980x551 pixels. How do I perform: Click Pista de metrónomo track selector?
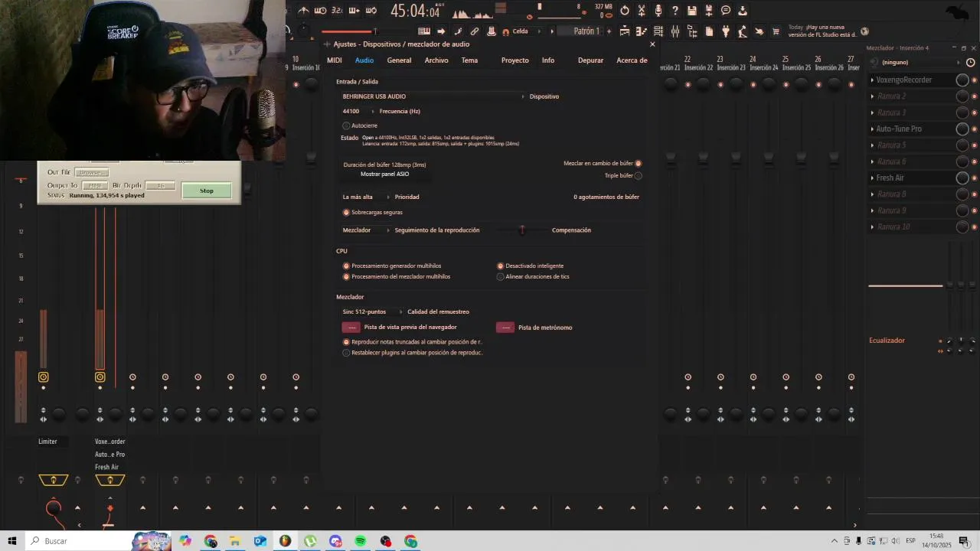click(505, 328)
